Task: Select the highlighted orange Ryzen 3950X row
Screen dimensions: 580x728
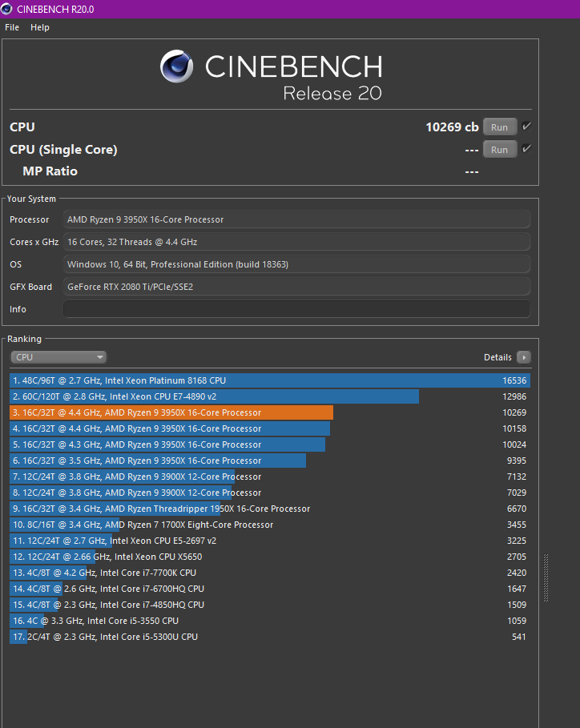Action: pos(270,412)
